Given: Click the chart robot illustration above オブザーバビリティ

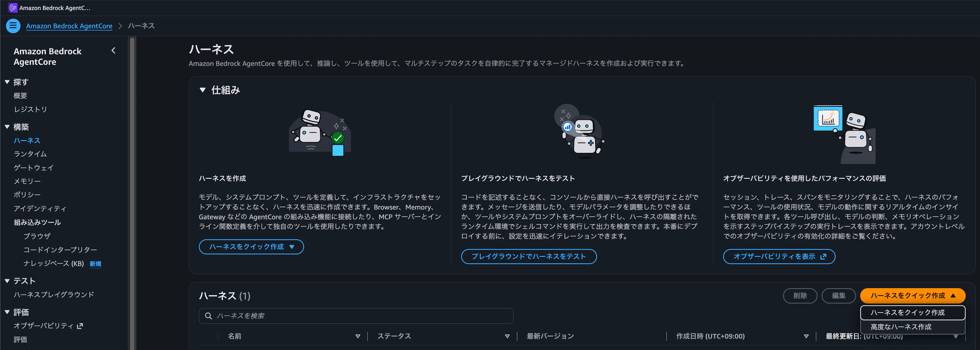Looking at the screenshot, I should point(845,134).
